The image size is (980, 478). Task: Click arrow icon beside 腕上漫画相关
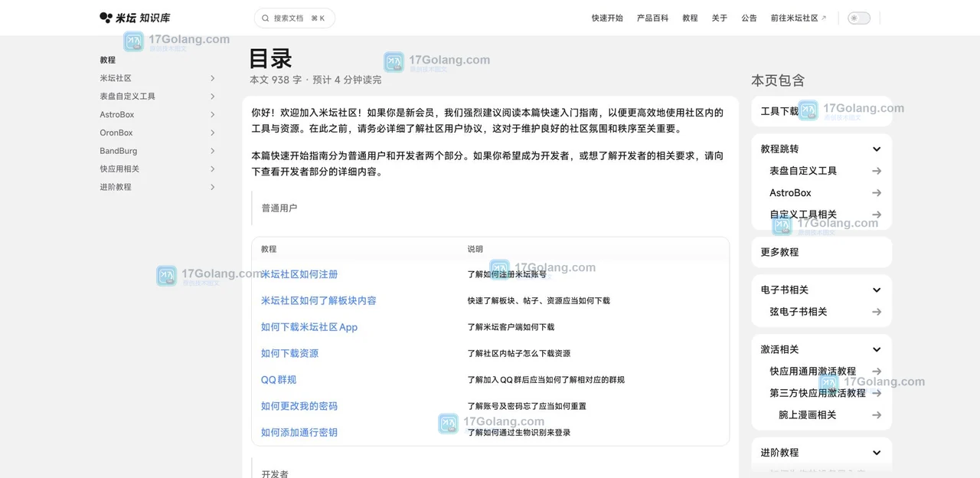[877, 415]
